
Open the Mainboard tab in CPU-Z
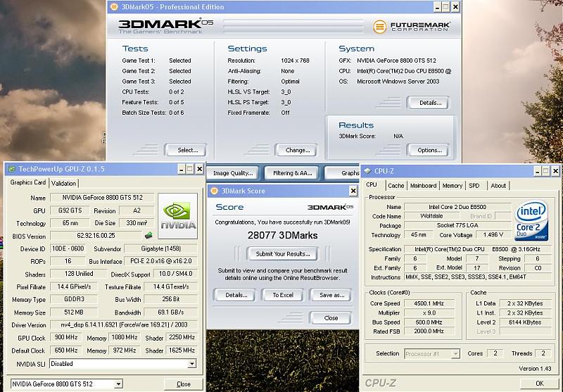424,186
